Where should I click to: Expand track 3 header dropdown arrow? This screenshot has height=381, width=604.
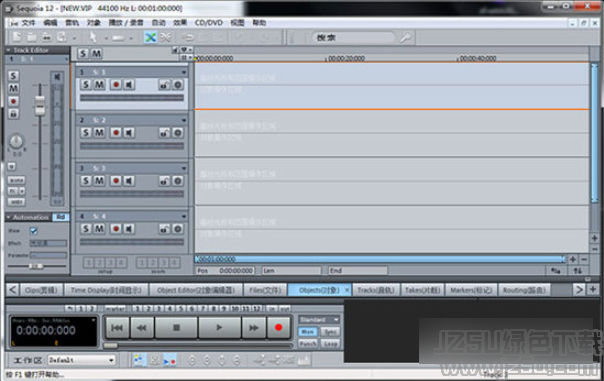pos(184,168)
